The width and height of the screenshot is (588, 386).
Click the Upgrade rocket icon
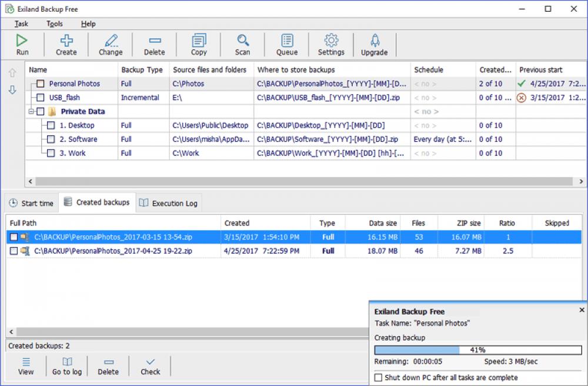[375, 44]
